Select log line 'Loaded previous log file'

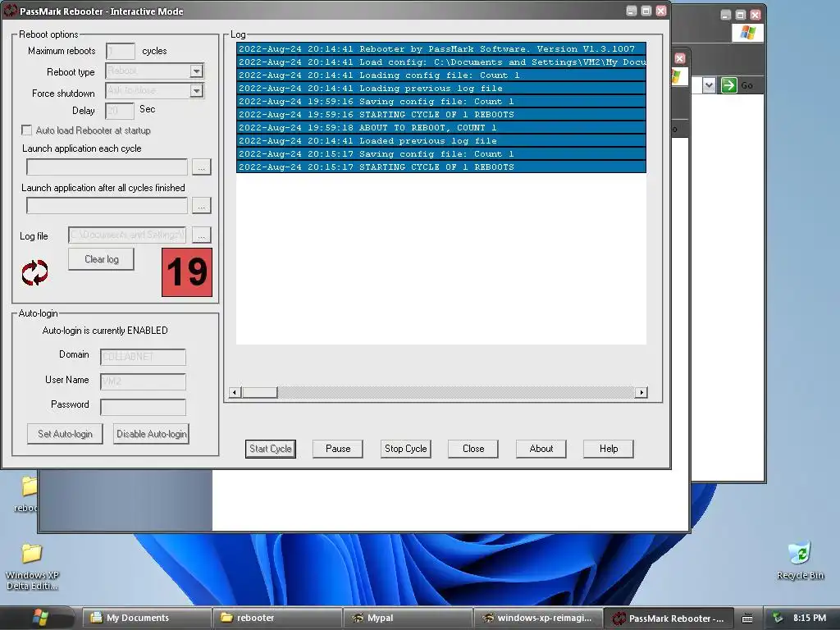point(441,141)
